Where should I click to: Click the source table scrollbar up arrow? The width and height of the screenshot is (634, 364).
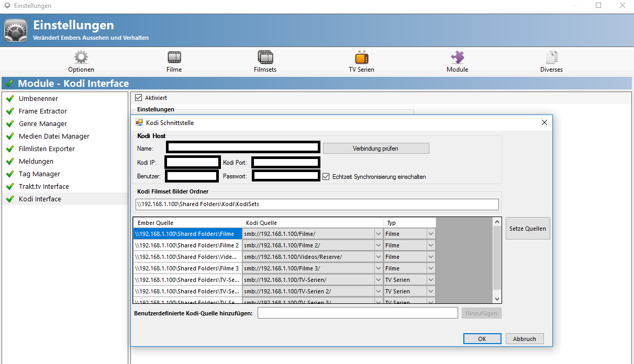click(x=497, y=222)
